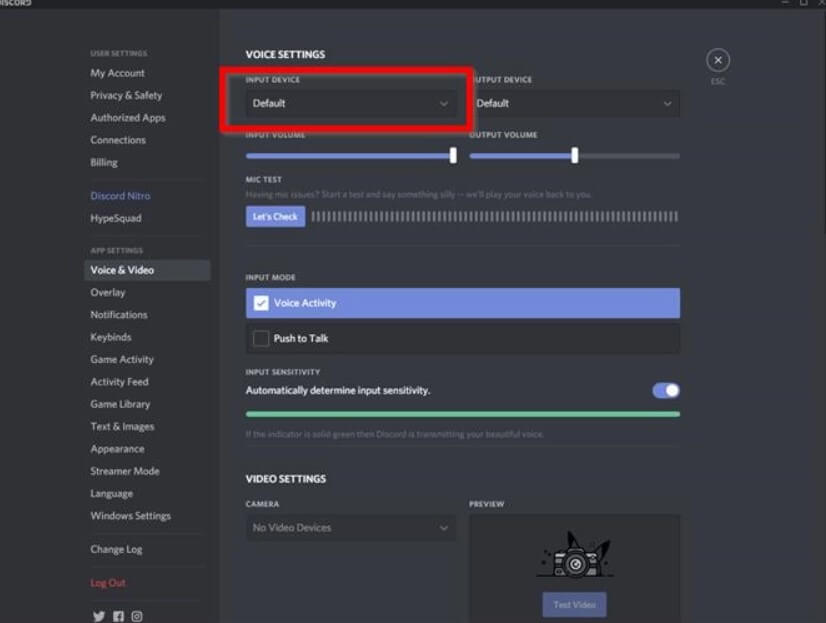Check the Push to Talk checkbox

tap(261, 338)
